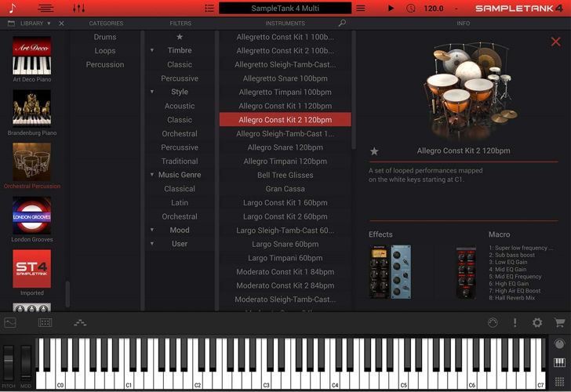Click the music note play-mode icon
The height and width of the screenshot is (392, 571).
coord(12,8)
